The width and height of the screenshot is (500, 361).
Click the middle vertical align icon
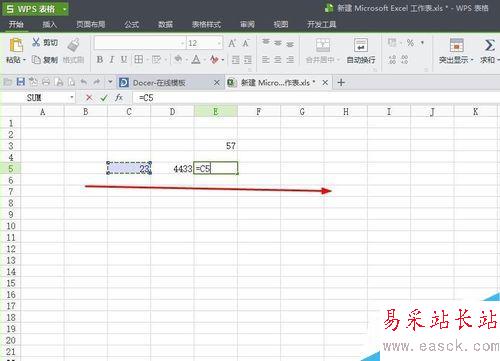coord(278,43)
